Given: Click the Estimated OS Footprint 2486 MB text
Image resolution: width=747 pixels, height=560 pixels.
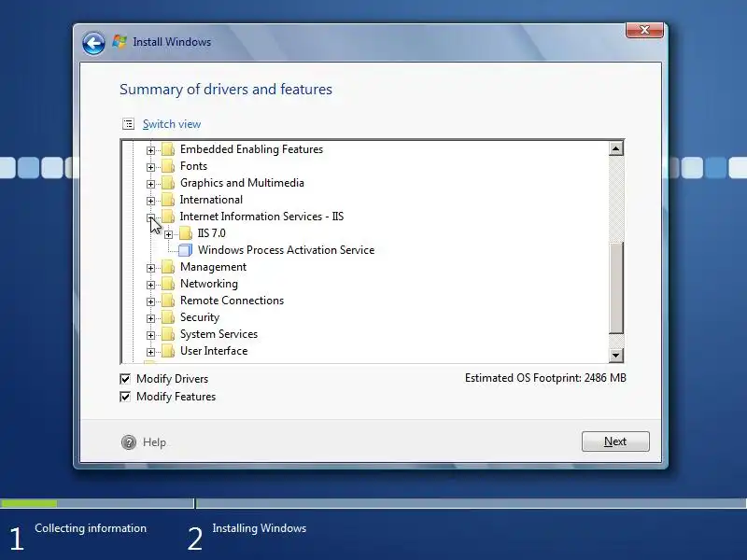Looking at the screenshot, I should click(x=545, y=378).
